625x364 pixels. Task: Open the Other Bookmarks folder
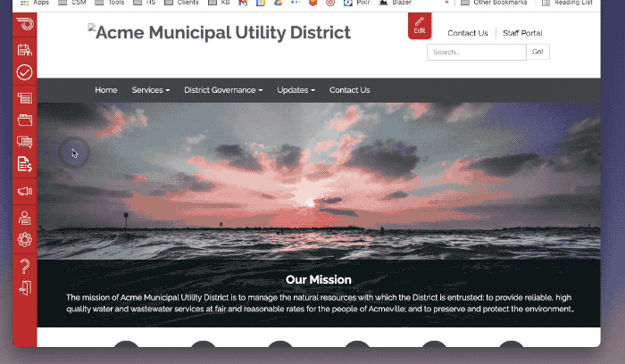[x=494, y=3]
